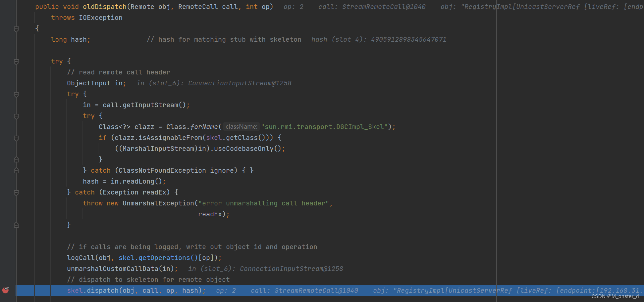Collapse the catch Exception readEx block
The height and width of the screenshot is (302, 644).
[x=16, y=193]
